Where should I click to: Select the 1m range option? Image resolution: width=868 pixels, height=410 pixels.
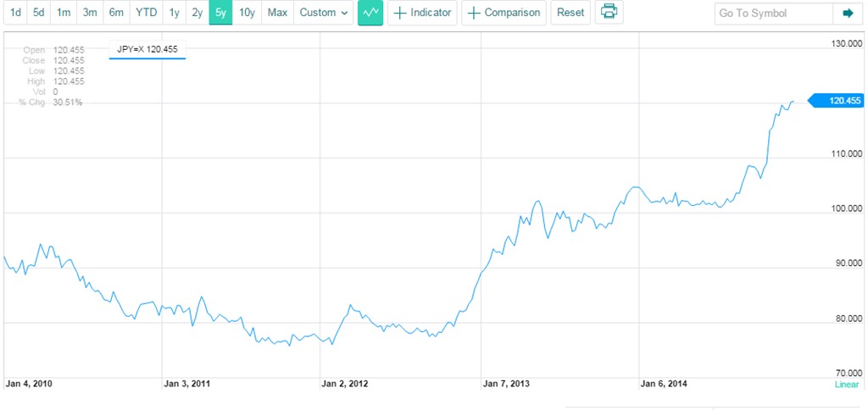[x=64, y=13]
